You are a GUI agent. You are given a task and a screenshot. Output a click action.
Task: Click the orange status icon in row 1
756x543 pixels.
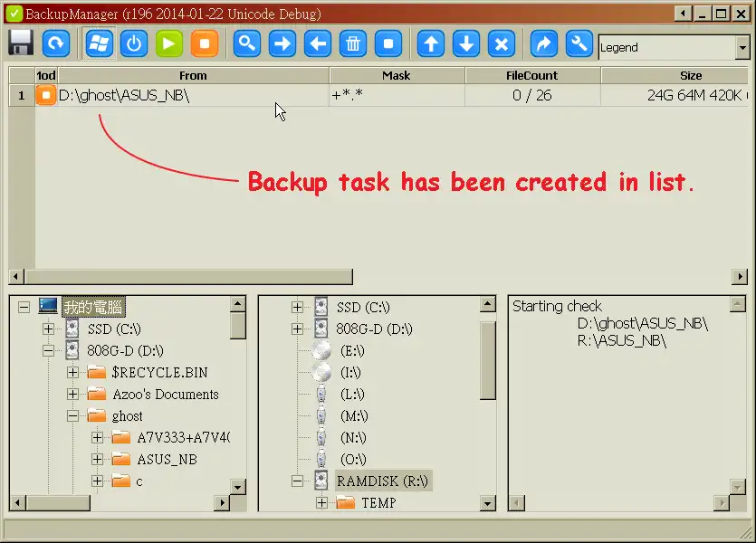tap(46, 95)
